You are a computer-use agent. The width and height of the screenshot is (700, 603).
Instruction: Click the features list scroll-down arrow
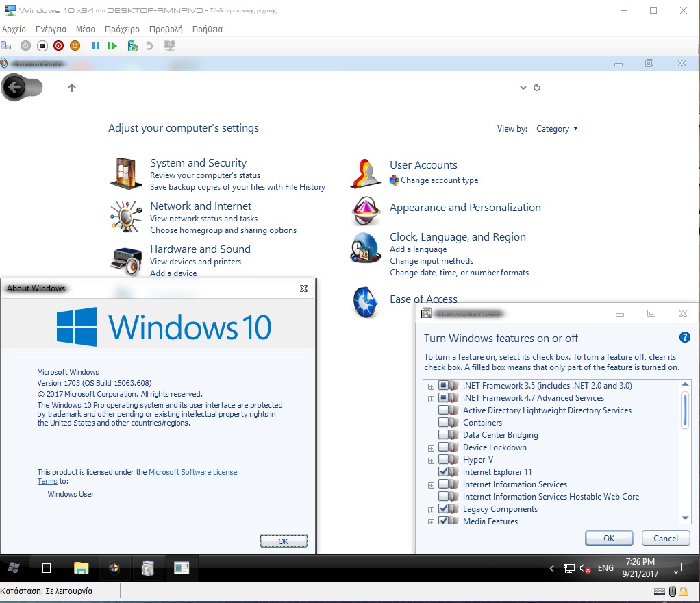(685, 517)
